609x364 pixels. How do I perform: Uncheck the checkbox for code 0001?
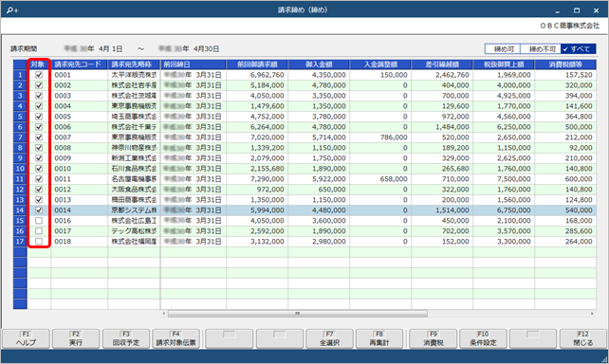coord(39,75)
